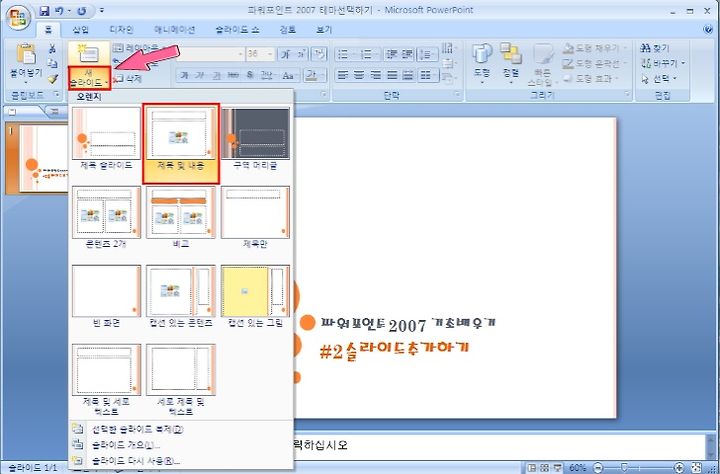Open the 단락 group dialog launcher
The image size is (720, 474).
pos(457,95)
